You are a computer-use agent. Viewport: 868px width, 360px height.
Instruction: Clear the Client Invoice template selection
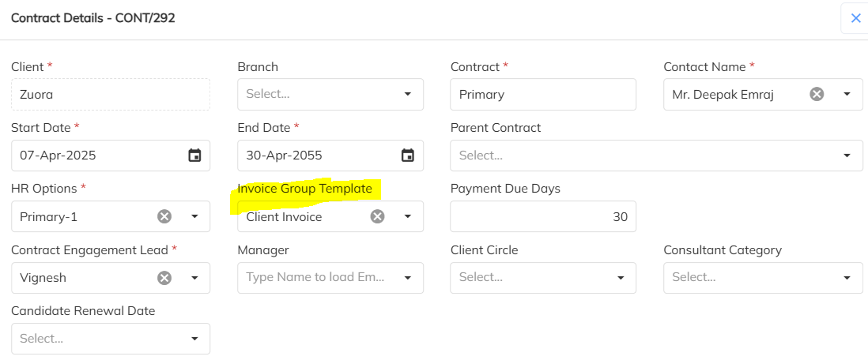pos(377,216)
